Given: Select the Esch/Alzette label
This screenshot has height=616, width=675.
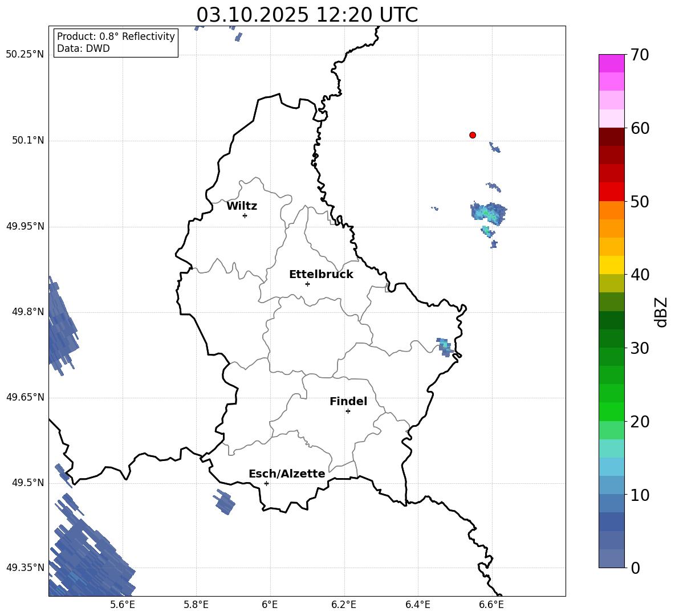Looking at the screenshot, I should pyautogui.click(x=287, y=474).
